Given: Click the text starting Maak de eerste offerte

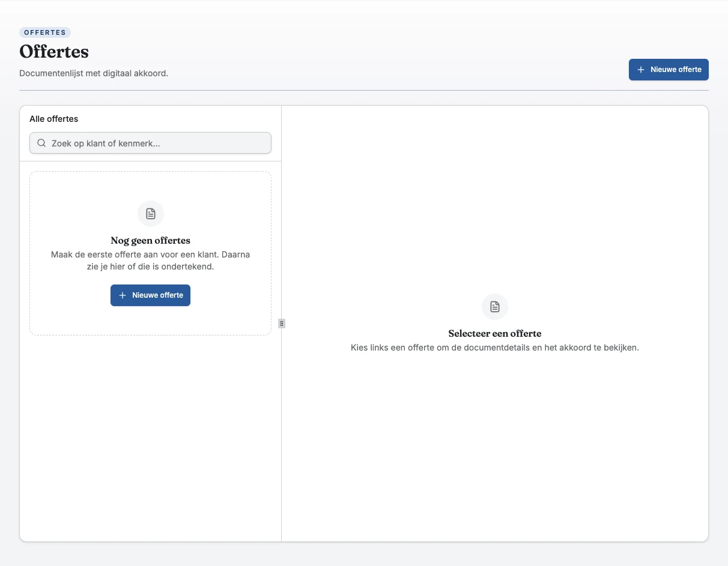Looking at the screenshot, I should click(x=151, y=260).
